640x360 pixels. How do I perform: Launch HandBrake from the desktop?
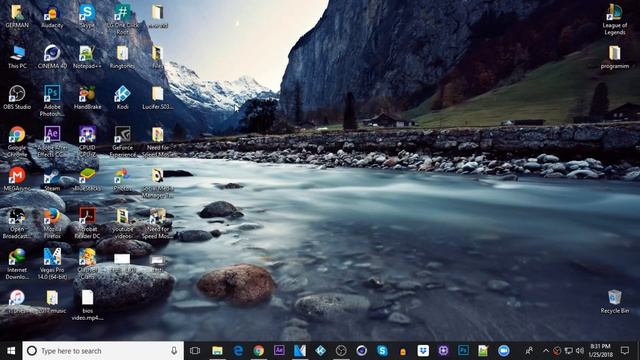tap(87, 98)
